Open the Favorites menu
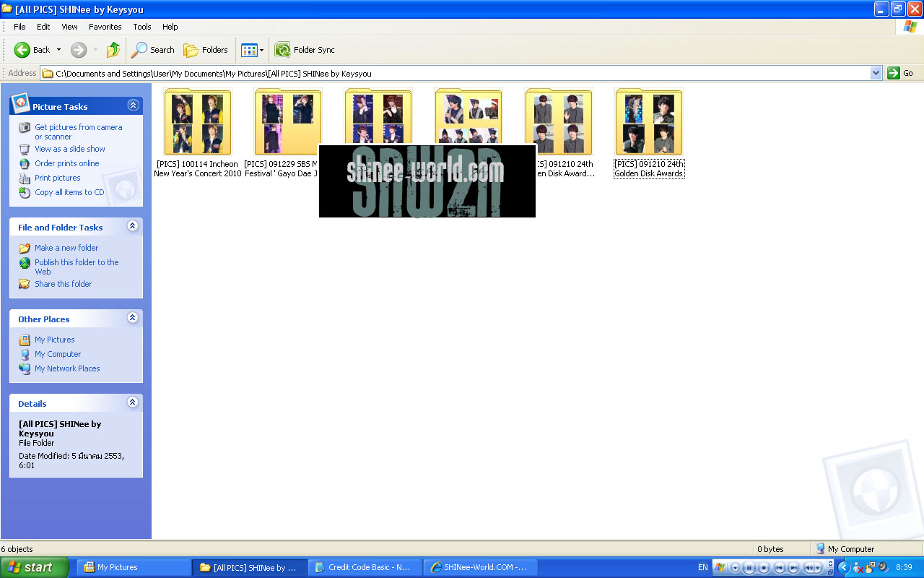This screenshot has width=924, height=578. click(105, 27)
